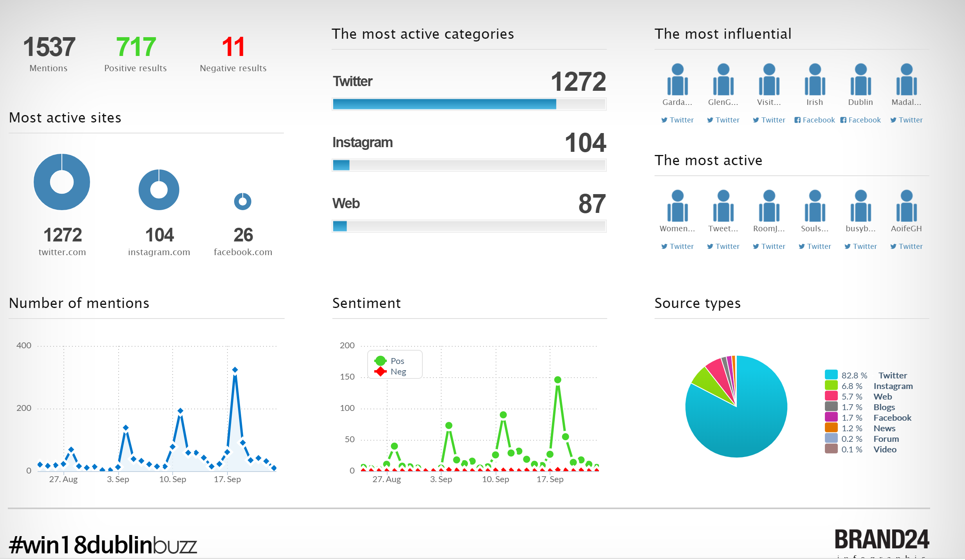The image size is (965, 560).
Task: Click the 1537 Mentions count
Action: point(49,47)
